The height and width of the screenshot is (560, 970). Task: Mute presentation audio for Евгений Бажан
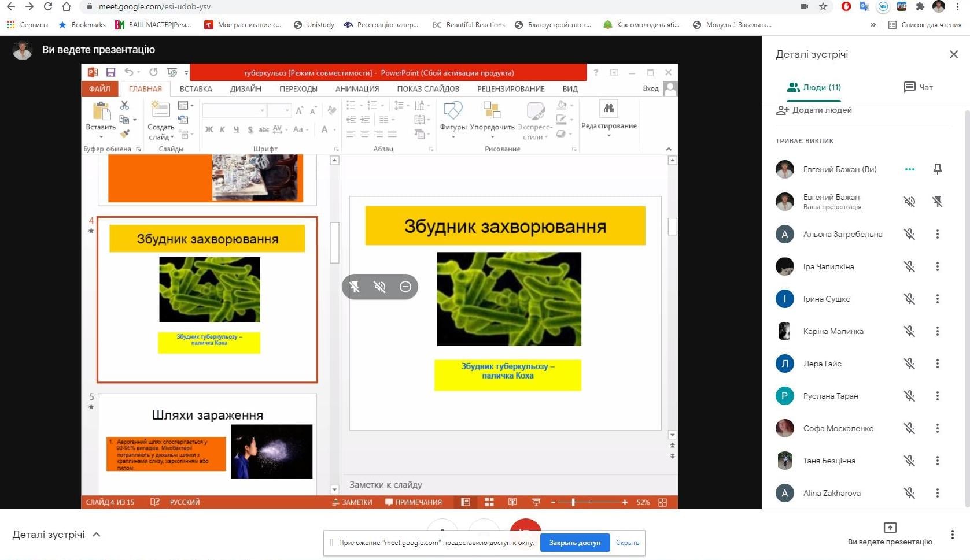click(x=909, y=202)
